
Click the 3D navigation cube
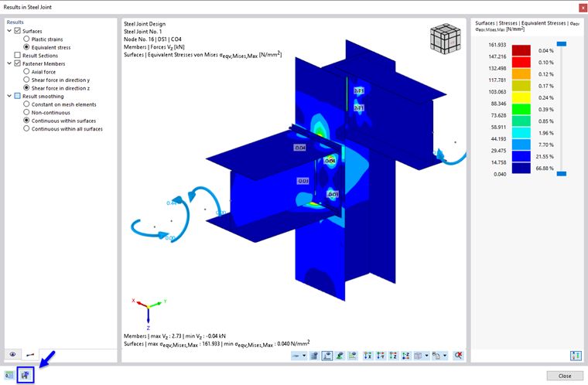pyautogui.click(x=446, y=39)
